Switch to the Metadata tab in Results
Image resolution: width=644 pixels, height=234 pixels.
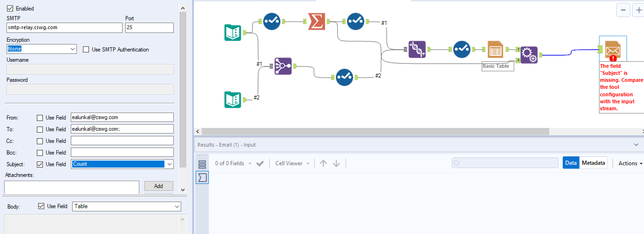click(593, 163)
